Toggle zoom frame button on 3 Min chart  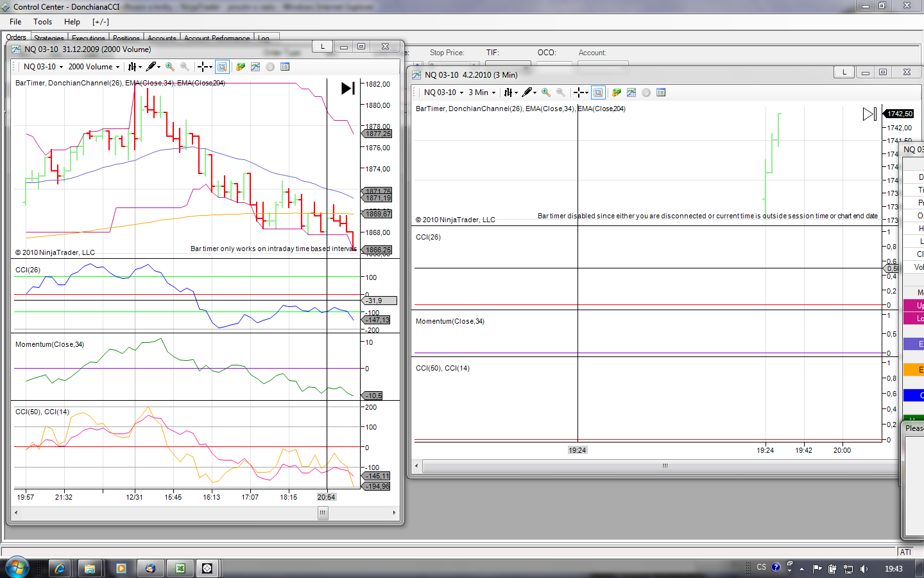tap(598, 92)
